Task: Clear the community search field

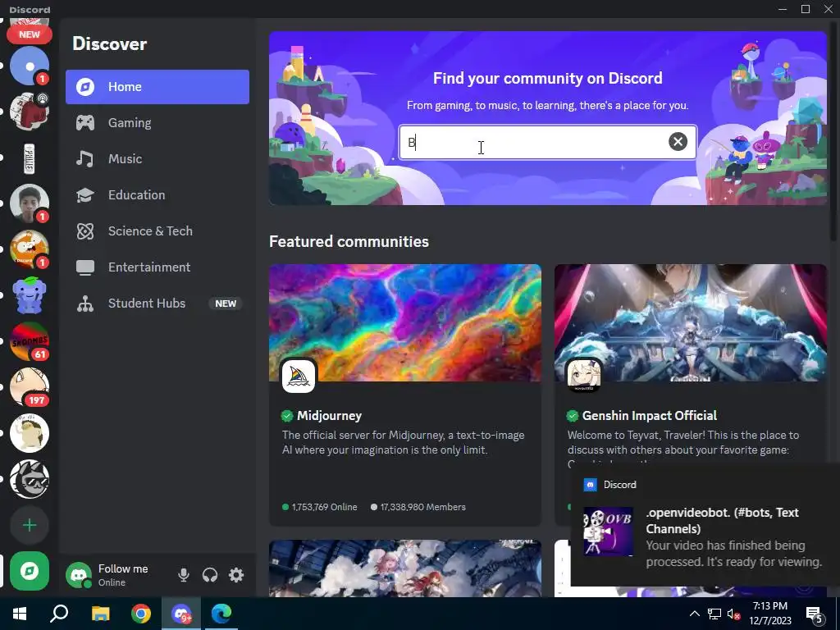Action: pos(678,141)
